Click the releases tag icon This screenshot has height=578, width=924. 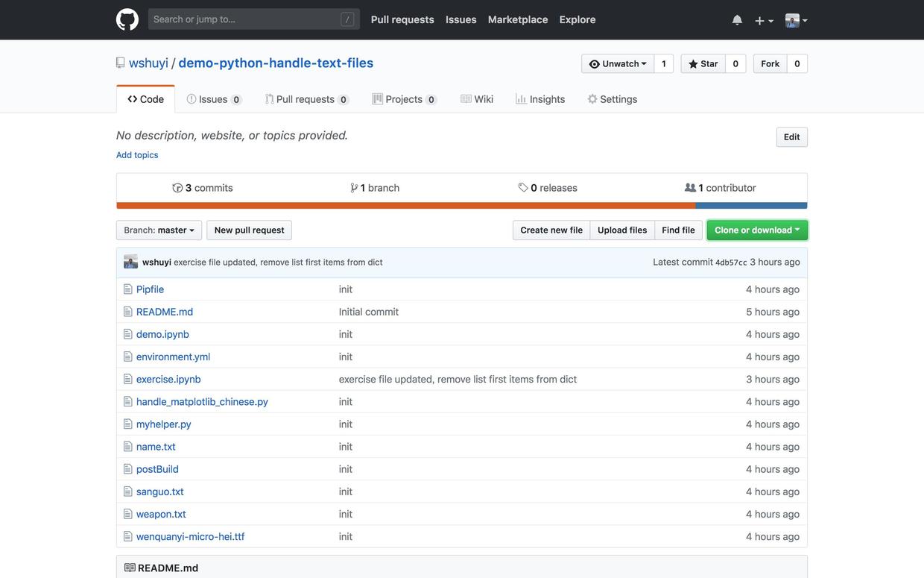[523, 188]
